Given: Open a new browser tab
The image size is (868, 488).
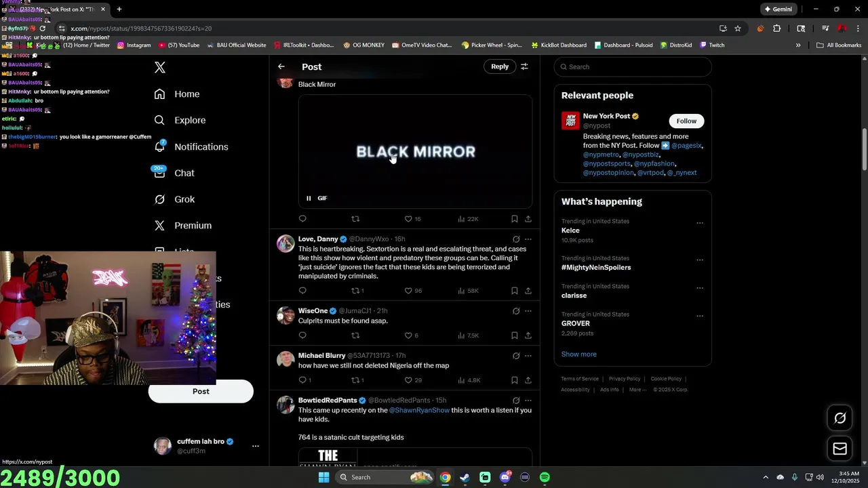Looking at the screenshot, I should point(119,9).
